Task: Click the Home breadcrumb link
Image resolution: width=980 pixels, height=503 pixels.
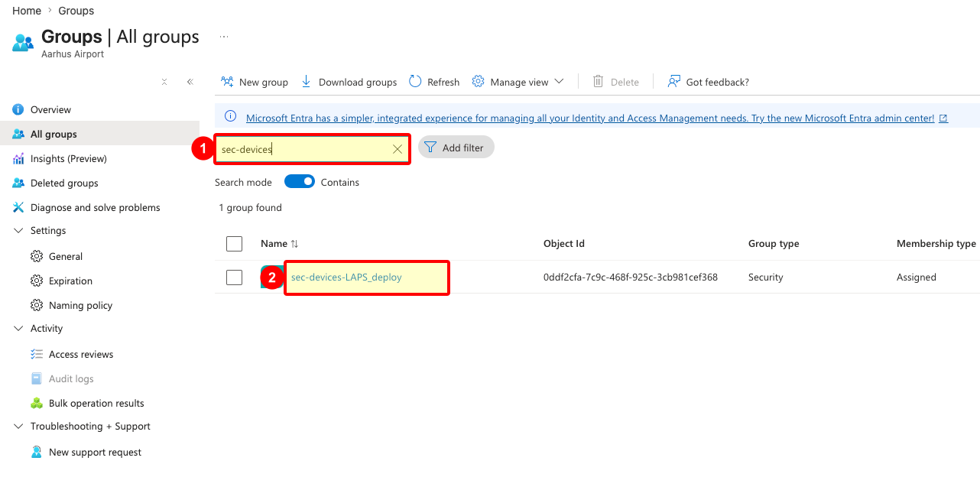Action: [x=27, y=11]
